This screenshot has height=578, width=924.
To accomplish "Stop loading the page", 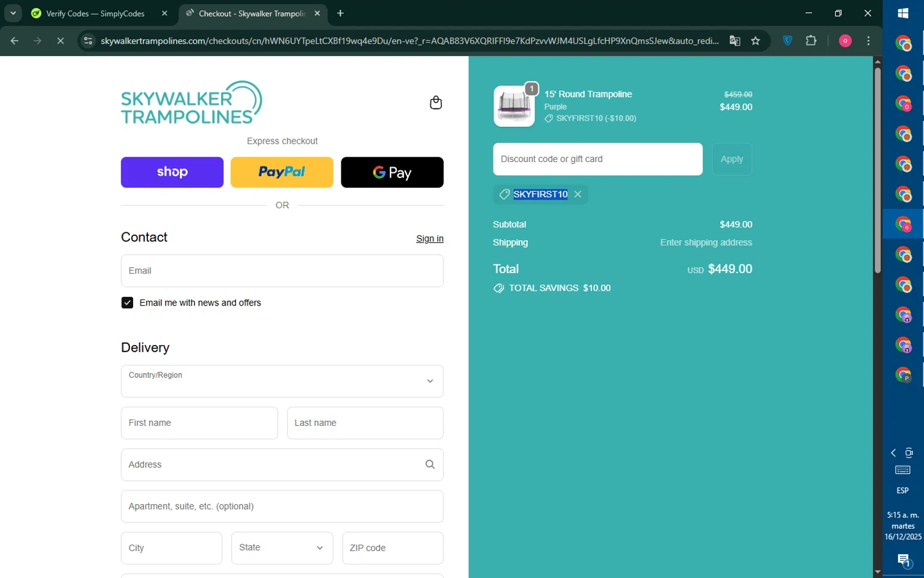I will click(60, 41).
